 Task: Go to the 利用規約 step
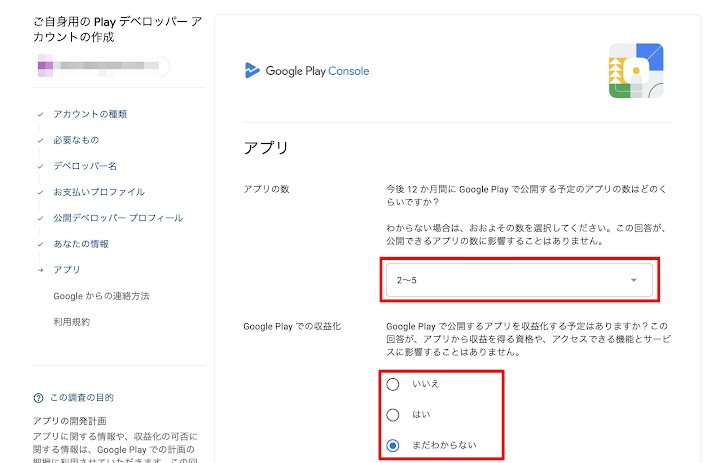(72, 322)
